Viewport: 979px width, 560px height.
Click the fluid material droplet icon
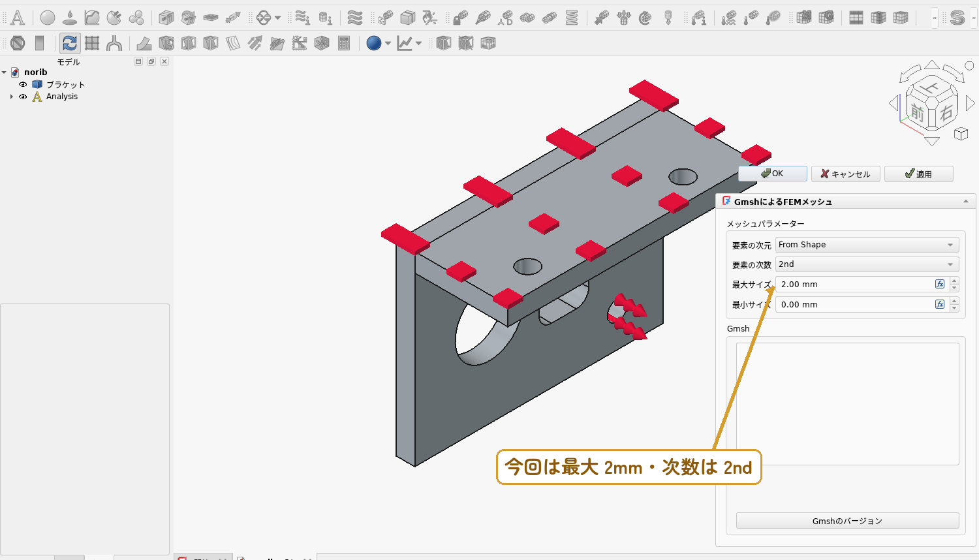point(70,18)
